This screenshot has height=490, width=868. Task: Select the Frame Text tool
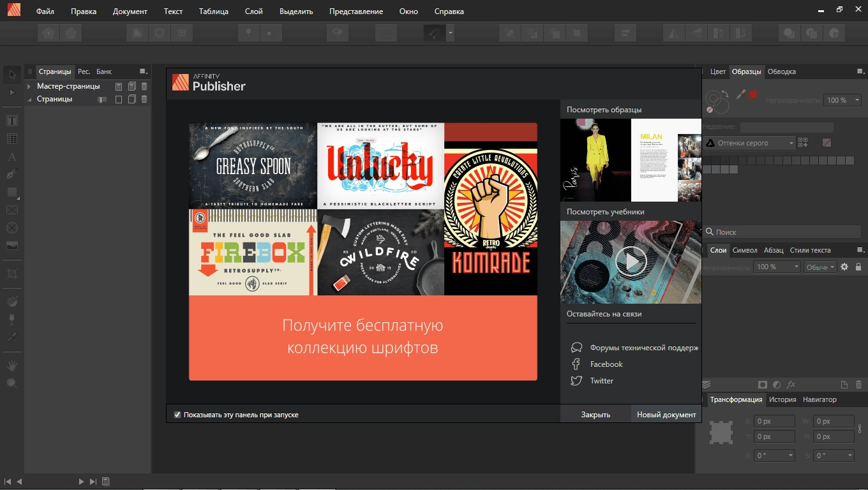click(x=12, y=121)
